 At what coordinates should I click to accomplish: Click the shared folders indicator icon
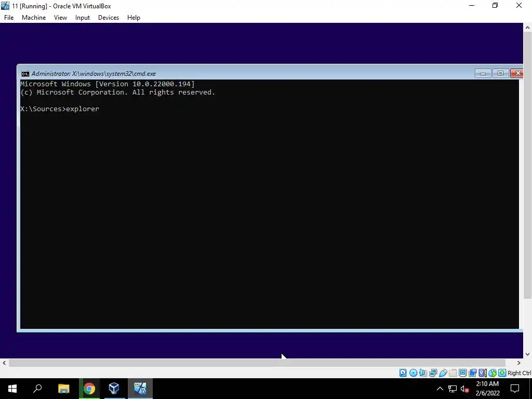pos(453,373)
